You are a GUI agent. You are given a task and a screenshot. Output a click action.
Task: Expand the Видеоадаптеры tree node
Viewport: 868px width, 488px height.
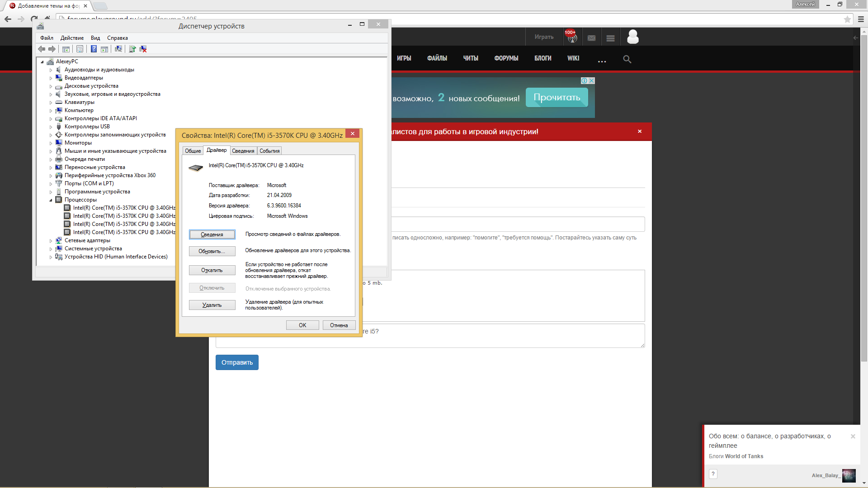pos(51,78)
